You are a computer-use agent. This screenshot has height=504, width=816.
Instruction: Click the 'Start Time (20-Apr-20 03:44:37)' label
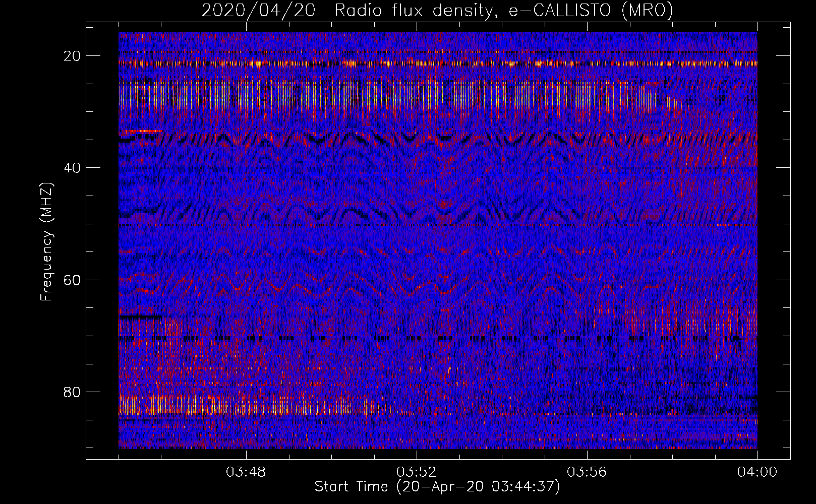(x=437, y=487)
